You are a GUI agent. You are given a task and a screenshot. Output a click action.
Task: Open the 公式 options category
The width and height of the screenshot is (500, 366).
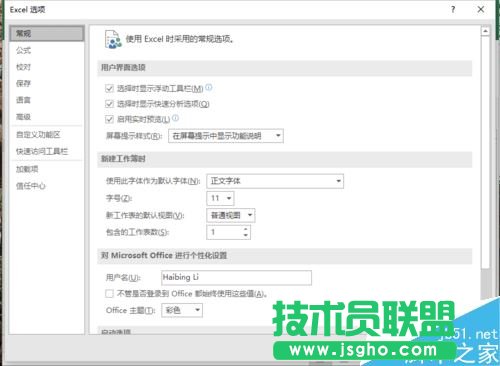coord(23,50)
